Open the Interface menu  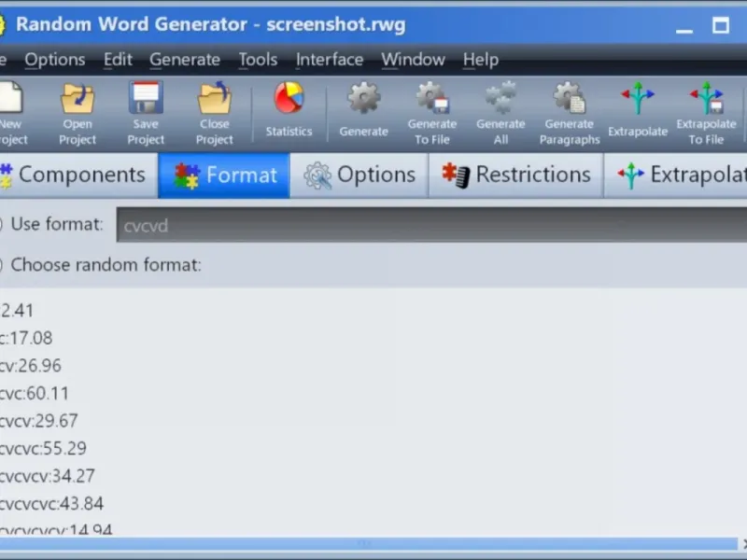click(x=330, y=60)
